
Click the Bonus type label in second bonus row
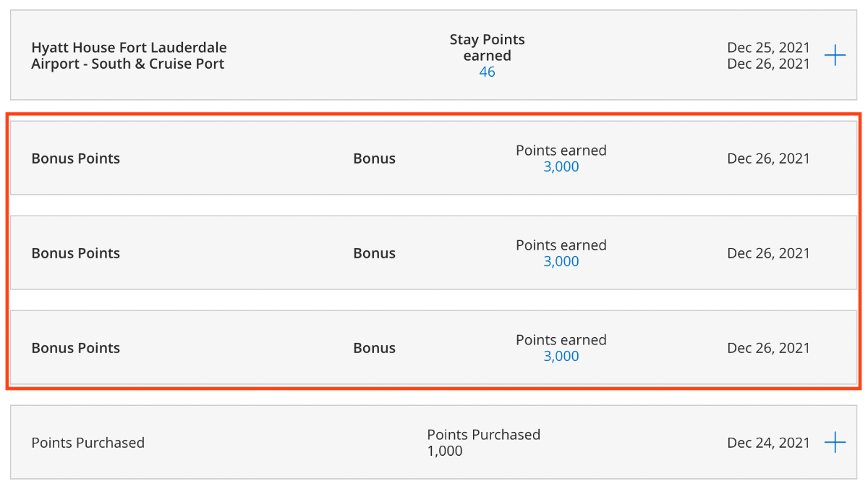(x=374, y=253)
